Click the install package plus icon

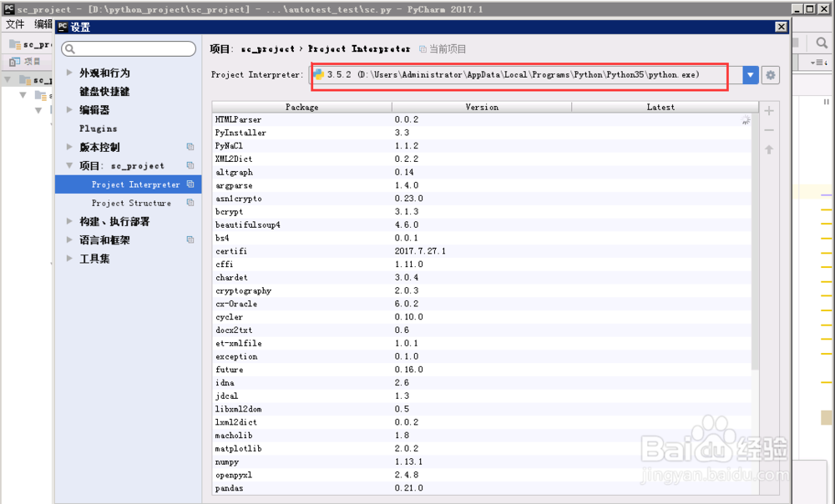pos(769,111)
